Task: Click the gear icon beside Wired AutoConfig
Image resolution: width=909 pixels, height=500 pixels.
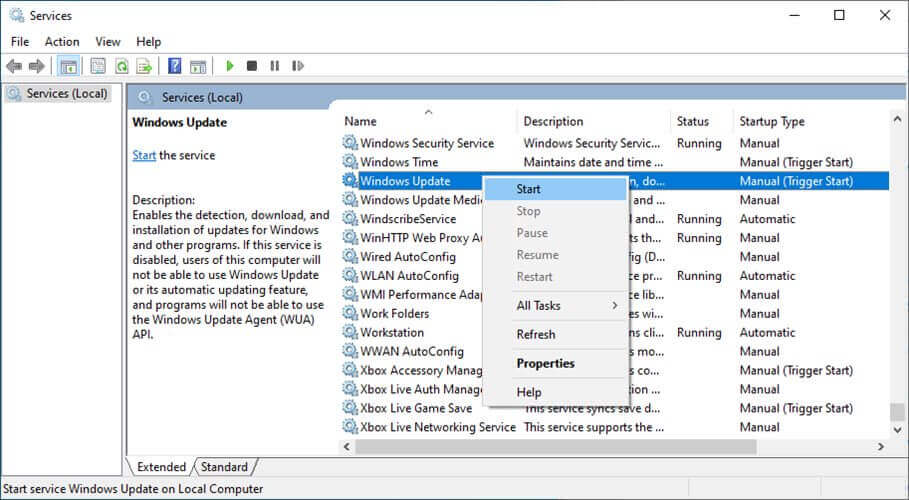Action: click(x=350, y=256)
